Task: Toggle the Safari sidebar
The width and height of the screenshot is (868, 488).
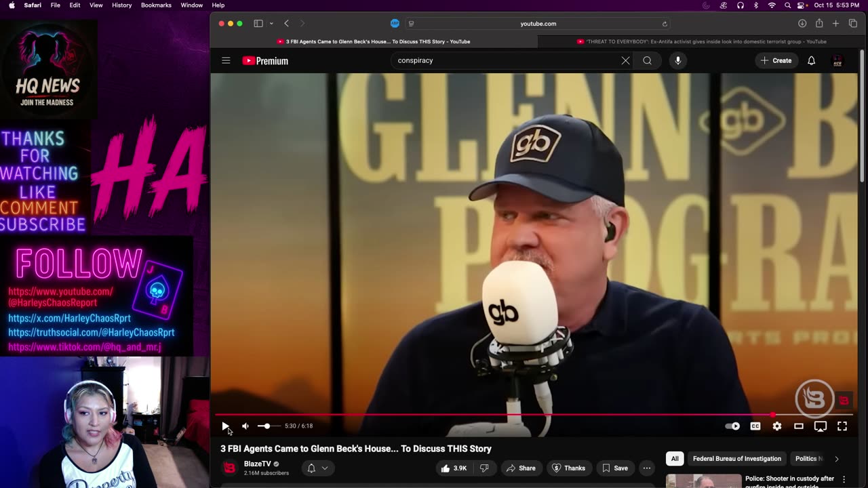Action: point(258,24)
